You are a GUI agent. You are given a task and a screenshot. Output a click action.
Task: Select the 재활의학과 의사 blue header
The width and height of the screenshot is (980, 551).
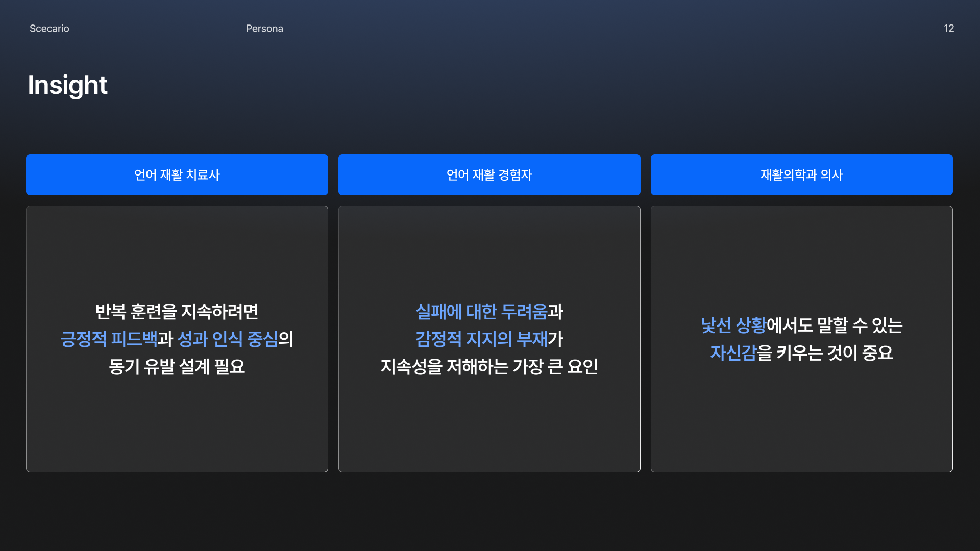[x=801, y=174]
